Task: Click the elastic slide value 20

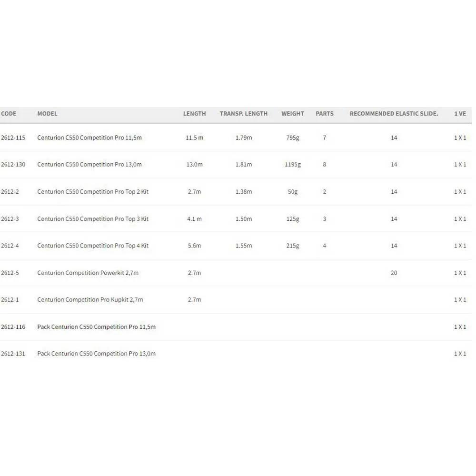Action: (x=394, y=273)
